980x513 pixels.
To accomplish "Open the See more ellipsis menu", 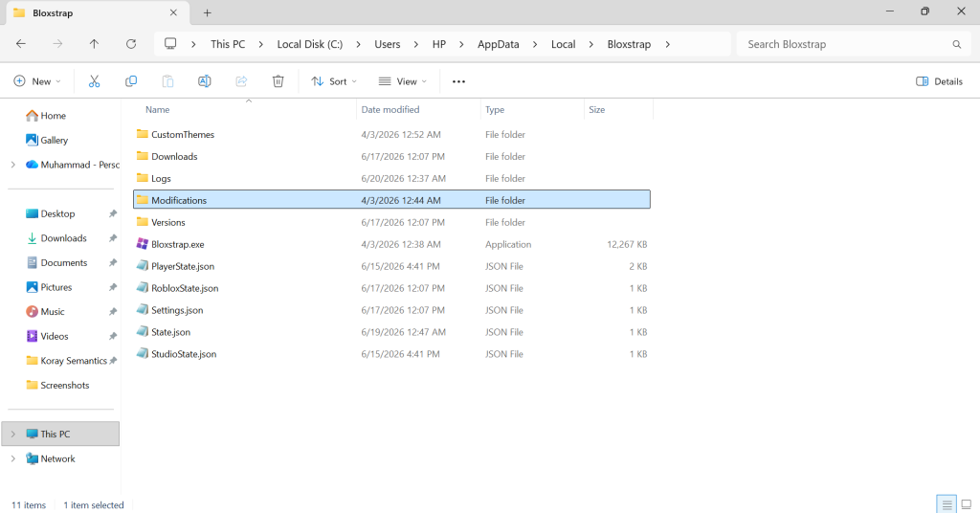I will 458,81.
